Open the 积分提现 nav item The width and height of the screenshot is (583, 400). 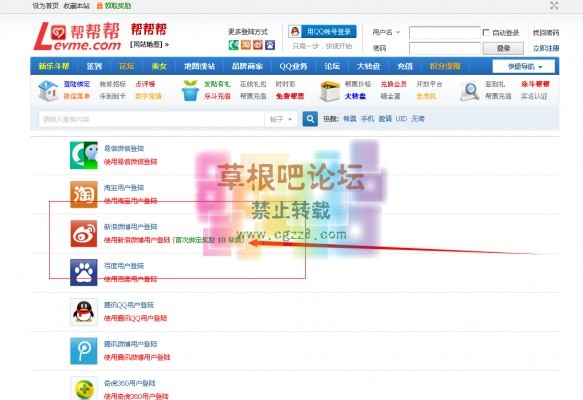(445, 66)
